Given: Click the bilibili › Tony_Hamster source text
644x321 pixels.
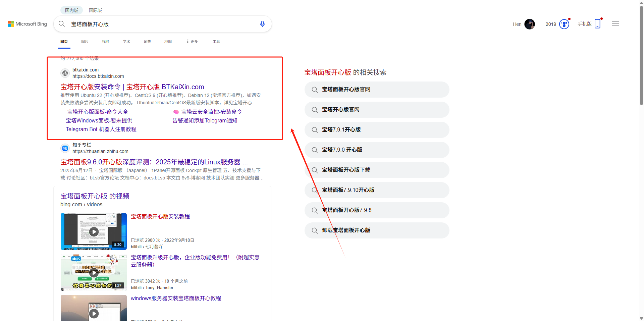Looking at the screenshot, I should [152, 287].
